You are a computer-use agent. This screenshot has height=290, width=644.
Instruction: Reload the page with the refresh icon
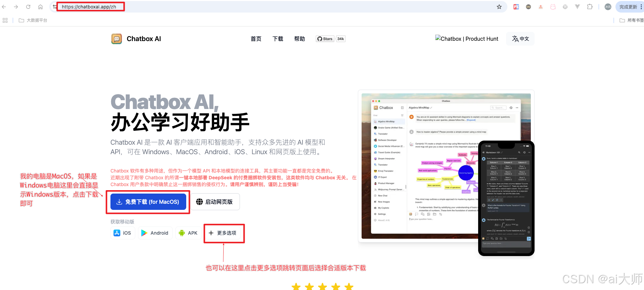pos(28,7)
